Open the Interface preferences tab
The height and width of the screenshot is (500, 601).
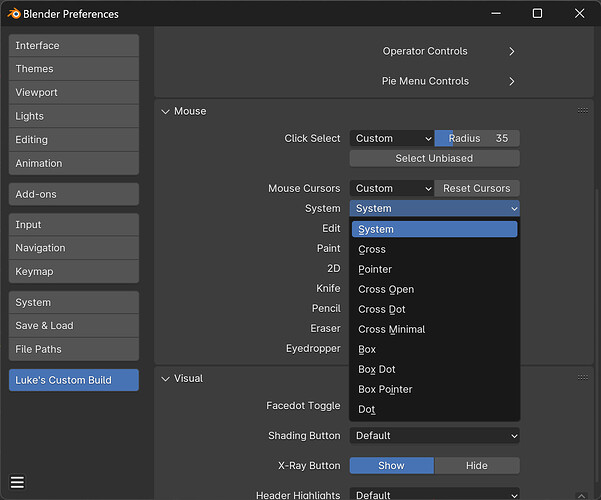[74, 45]
